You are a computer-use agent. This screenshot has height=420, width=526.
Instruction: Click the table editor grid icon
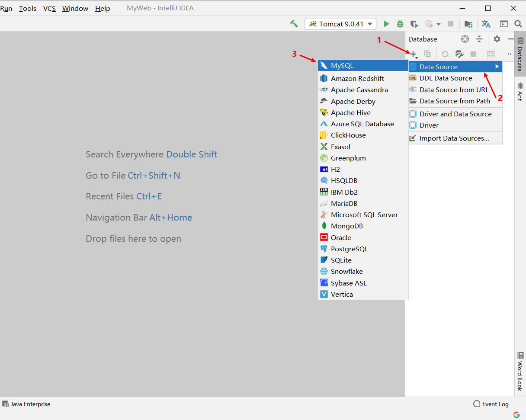coord(491,54)
